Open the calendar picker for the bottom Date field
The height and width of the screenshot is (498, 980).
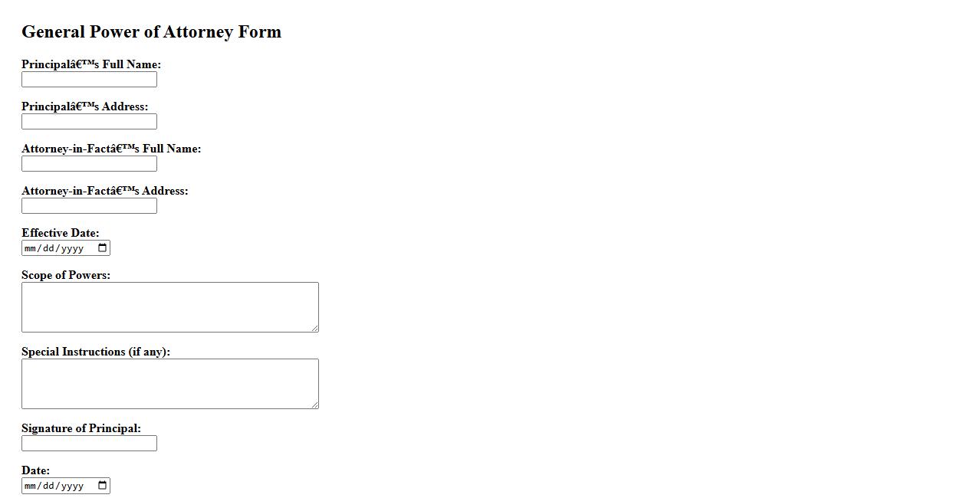pos(103,485)
